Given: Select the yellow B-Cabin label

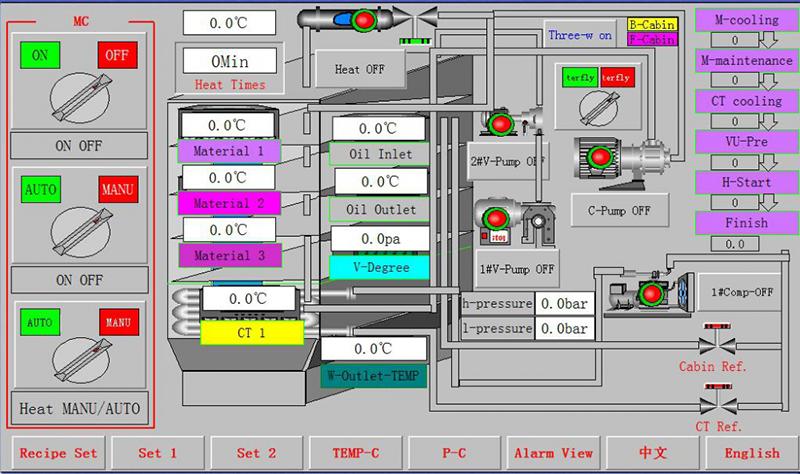Looking at the screenshot, I should [651, 24].
